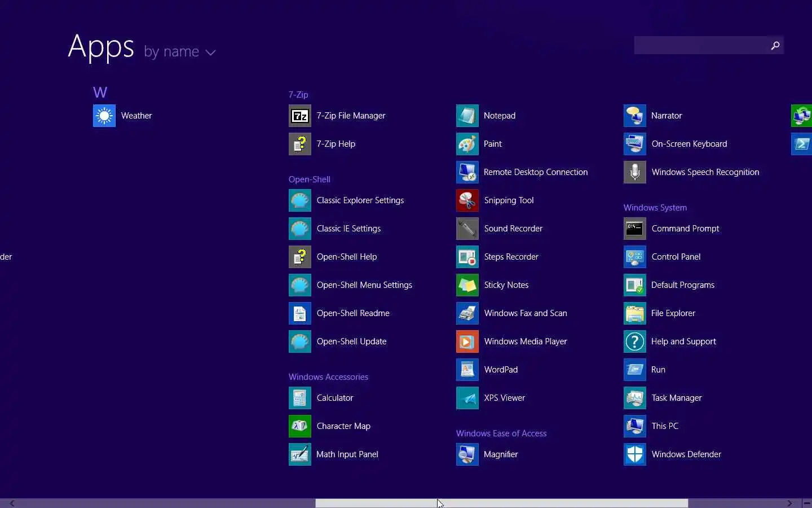This screenshot has height=508, width=812.
Task: Click the 'Open-Shell Readme' label text
Action: tap(353, 313)
